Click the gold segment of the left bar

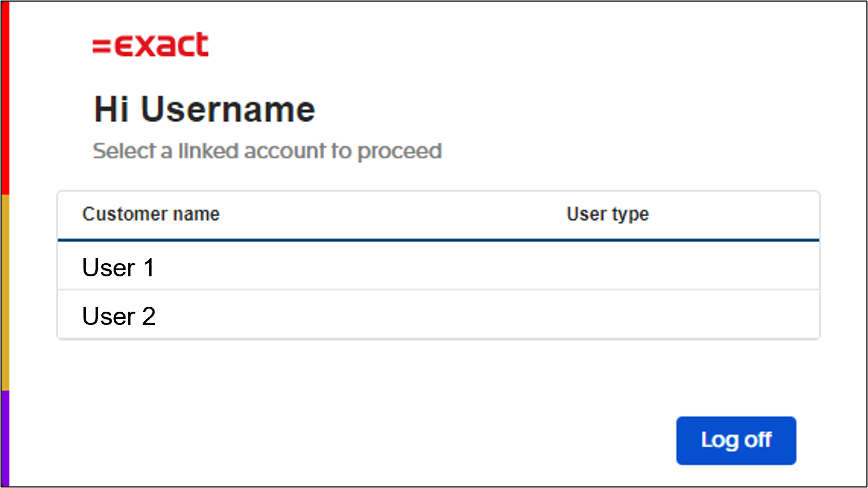coord(5,292)
